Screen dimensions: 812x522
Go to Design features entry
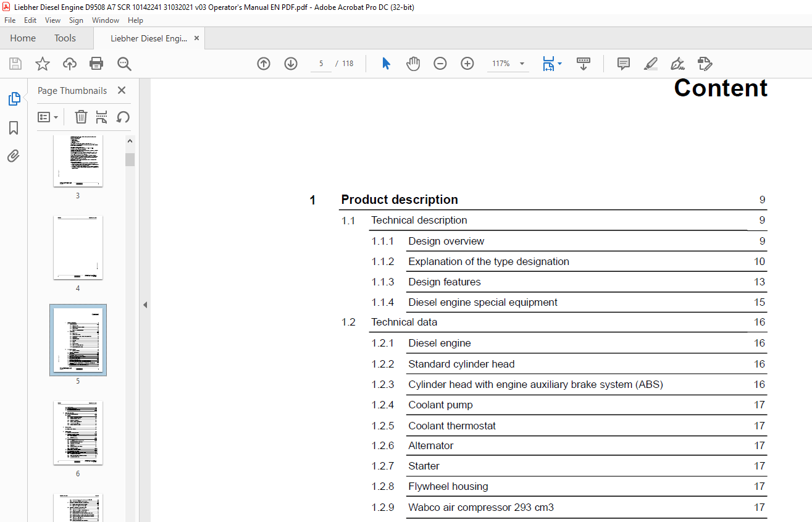coord(445,282)
